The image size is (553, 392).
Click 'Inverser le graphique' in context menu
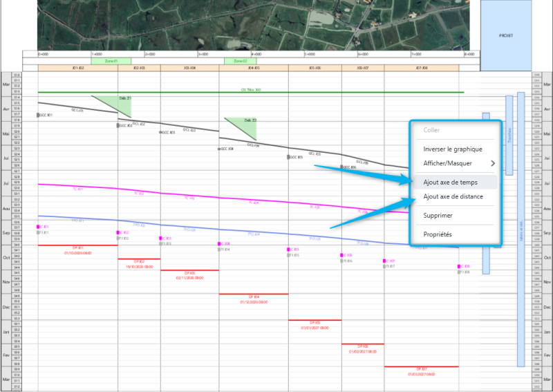(x=453, y=149)
